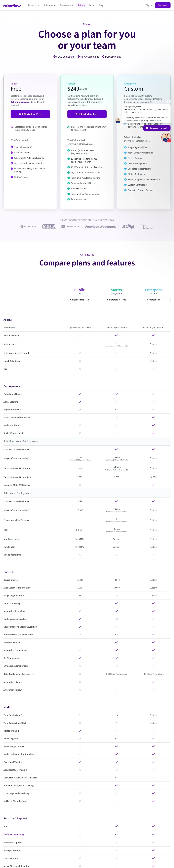Click the lock icon in the Starter card

pos(69,127)
